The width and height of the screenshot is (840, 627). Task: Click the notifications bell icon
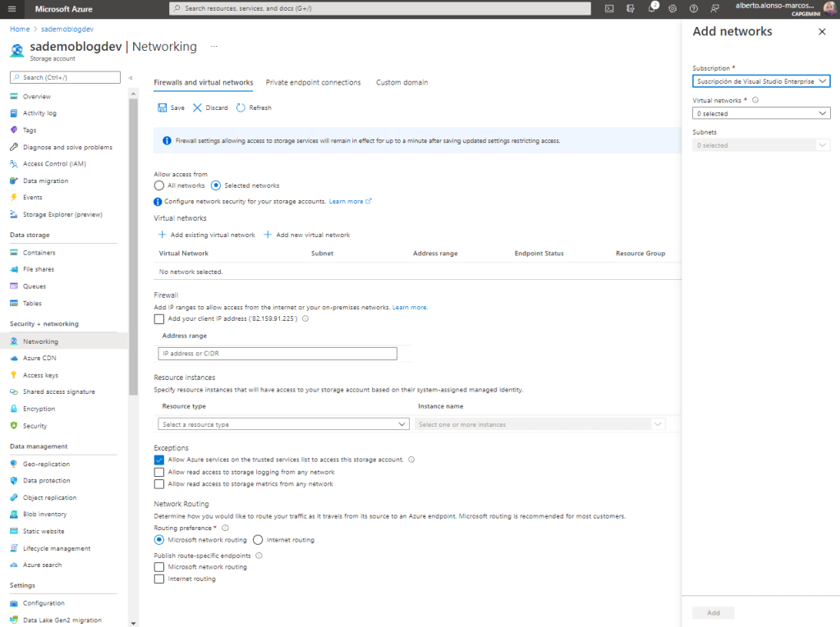coord(652,8)
